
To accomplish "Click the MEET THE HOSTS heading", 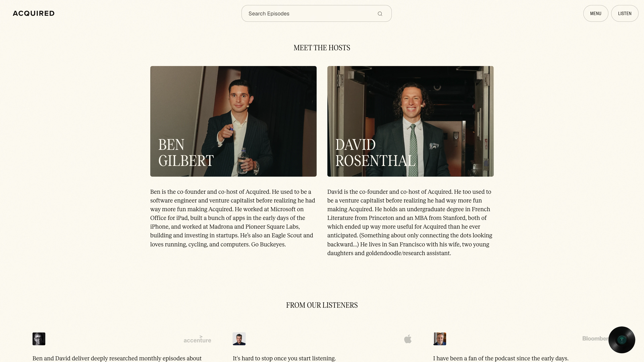I will pos(322,48).
